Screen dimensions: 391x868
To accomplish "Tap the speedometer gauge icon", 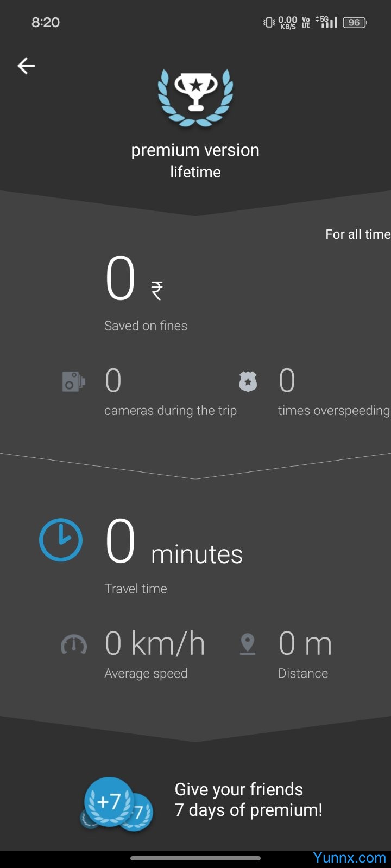I will 74,644.
